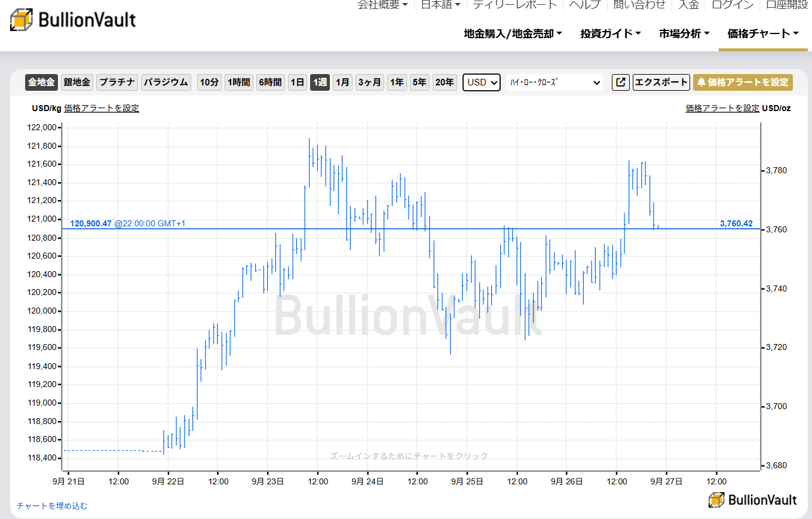The width and height of the screenshot is (812, 519).
Task: Set chart range to 10分
Action: tap(209, 82)
